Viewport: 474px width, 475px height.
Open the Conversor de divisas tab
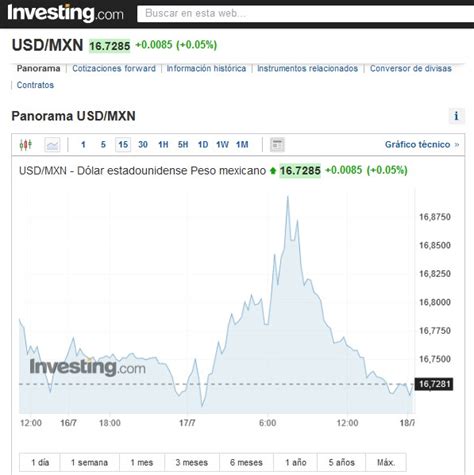pyautogui.click(x=411, y=68)
